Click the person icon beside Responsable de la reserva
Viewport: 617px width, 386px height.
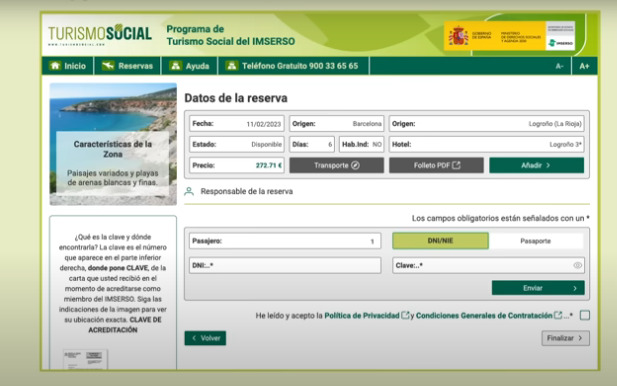click(189, 191)
